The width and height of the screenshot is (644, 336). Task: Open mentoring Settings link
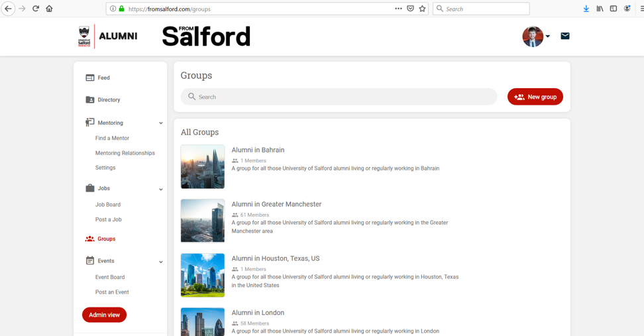coord(105,168)
